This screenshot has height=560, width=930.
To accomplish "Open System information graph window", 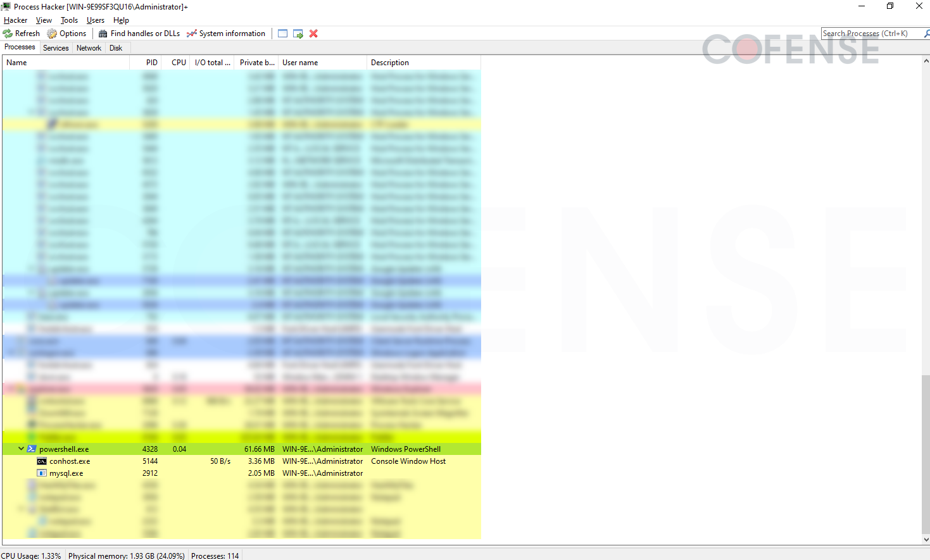I will point(226,34).
